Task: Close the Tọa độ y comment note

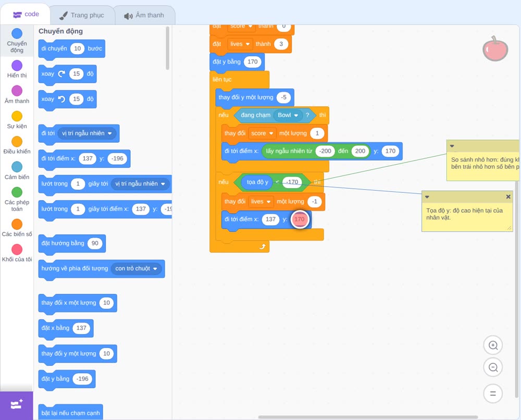Action: tap(508, 196)
